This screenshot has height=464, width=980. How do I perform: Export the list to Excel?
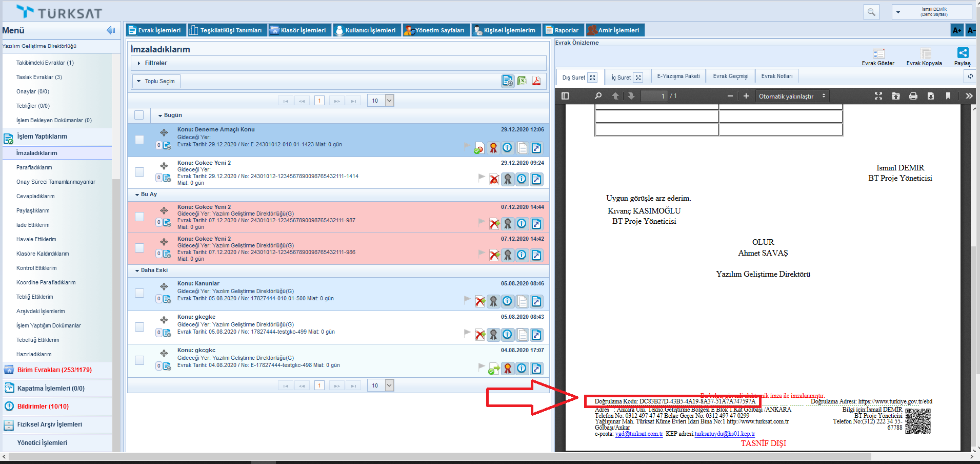[x=522, y=81]
